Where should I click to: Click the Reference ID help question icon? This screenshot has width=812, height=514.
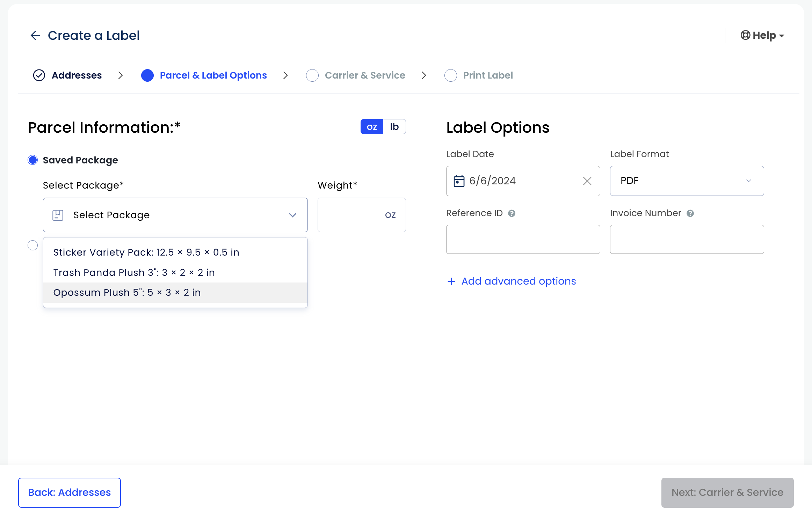(512, 213)
